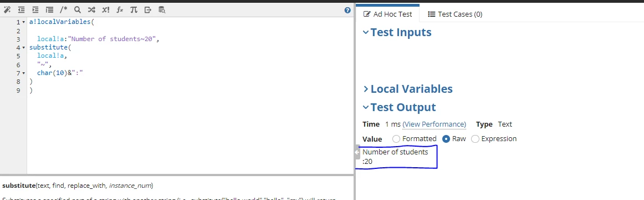644x200 pixels.
Task: Click the substitute function signature in the help panel
Action: coord(78,186)
